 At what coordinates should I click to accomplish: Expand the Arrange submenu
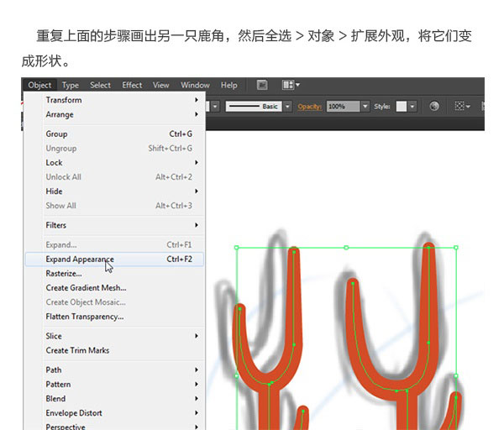click(114, 114)
